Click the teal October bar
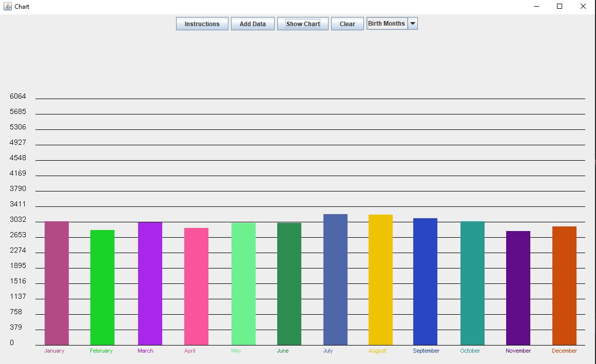The width and height of the screenshot is (596, 364). coord(472,282)
